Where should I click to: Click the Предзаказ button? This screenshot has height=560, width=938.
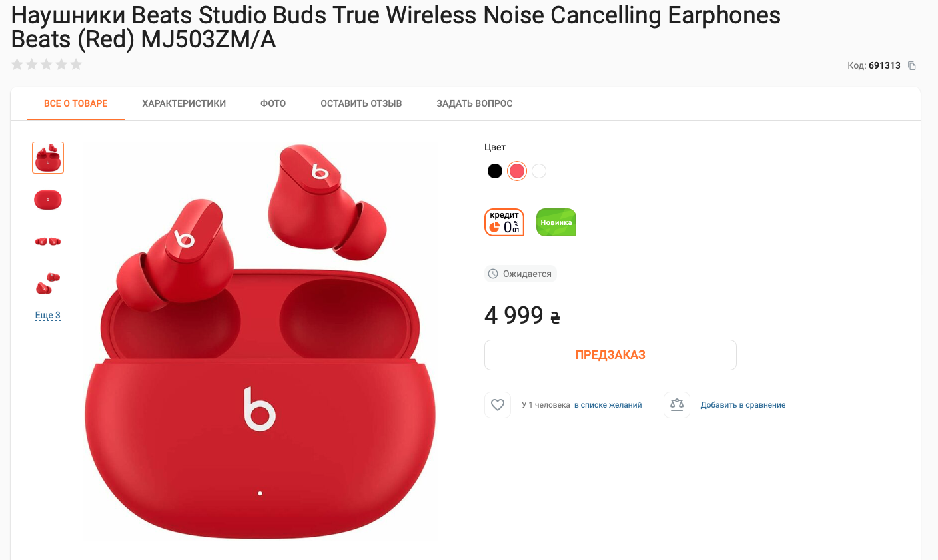pos(610,355)
